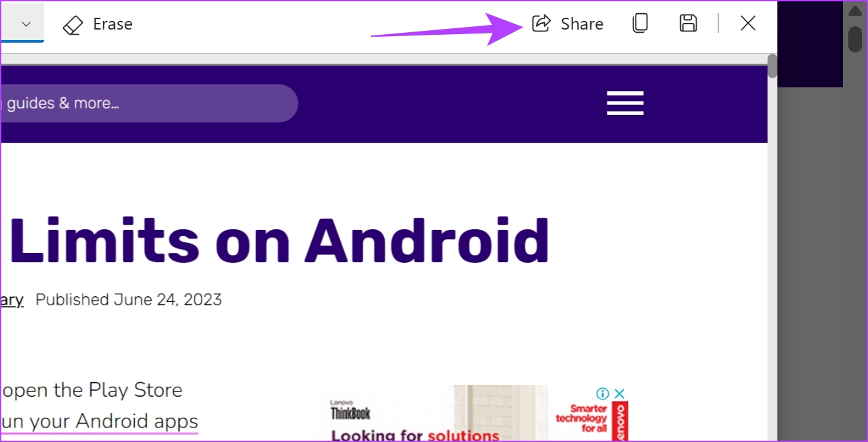Click the 'guides & more...' search field

point(148,103)
